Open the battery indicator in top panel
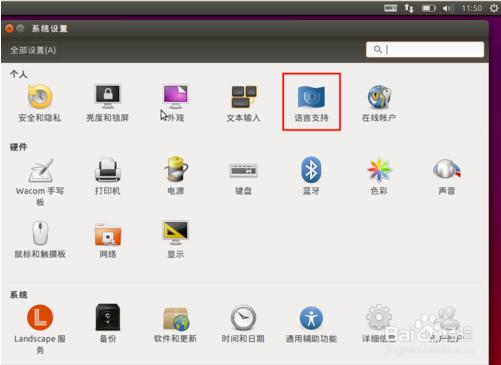Viewport: 501px width, 365px height. pyautogui.click(x=429, y=8)
